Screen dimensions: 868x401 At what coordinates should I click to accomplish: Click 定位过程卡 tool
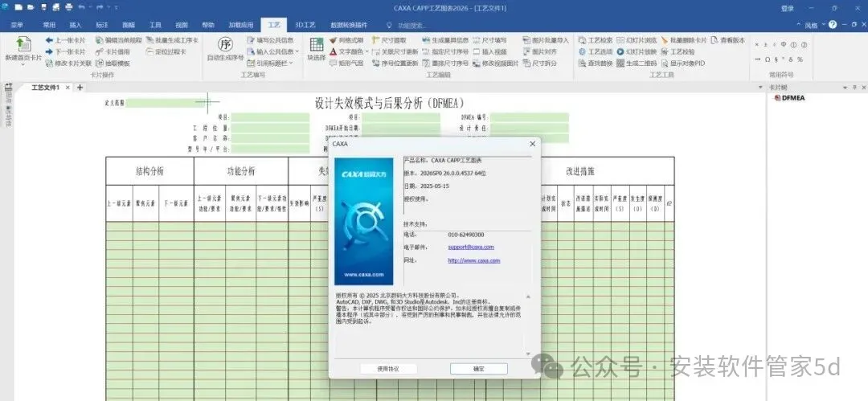[166, 51]
